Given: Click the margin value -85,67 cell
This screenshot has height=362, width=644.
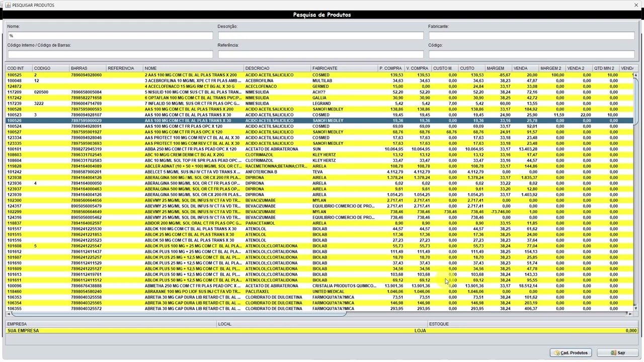Looking at the screenshot, I should pyautogui.click(x=498, y=75).
